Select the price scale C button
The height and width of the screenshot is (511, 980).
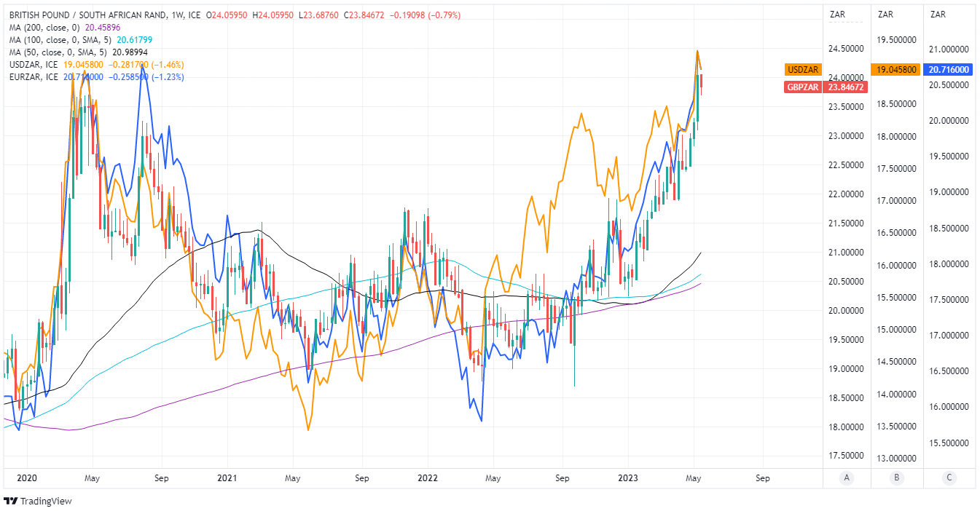(949, 478)
